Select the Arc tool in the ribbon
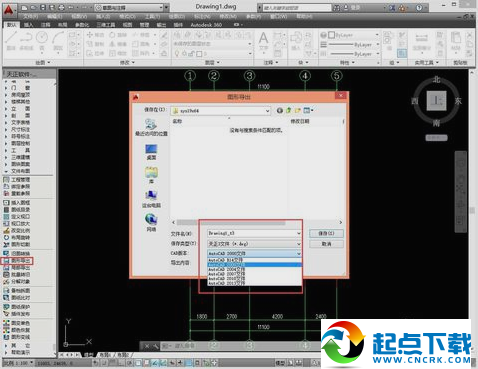Viewport: 478px width, 369px height. [58, 40]
